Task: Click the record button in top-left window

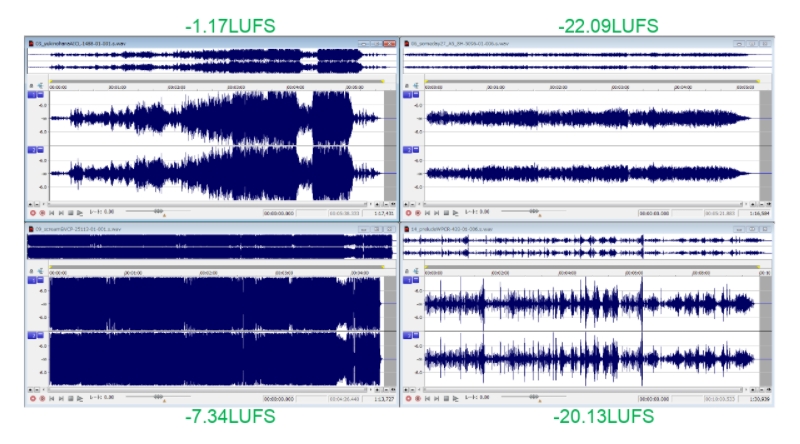Action: [32, 213]
